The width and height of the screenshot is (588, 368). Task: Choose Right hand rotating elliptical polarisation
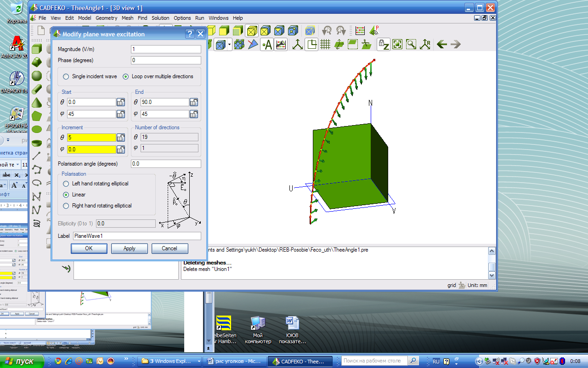[97, 206]
